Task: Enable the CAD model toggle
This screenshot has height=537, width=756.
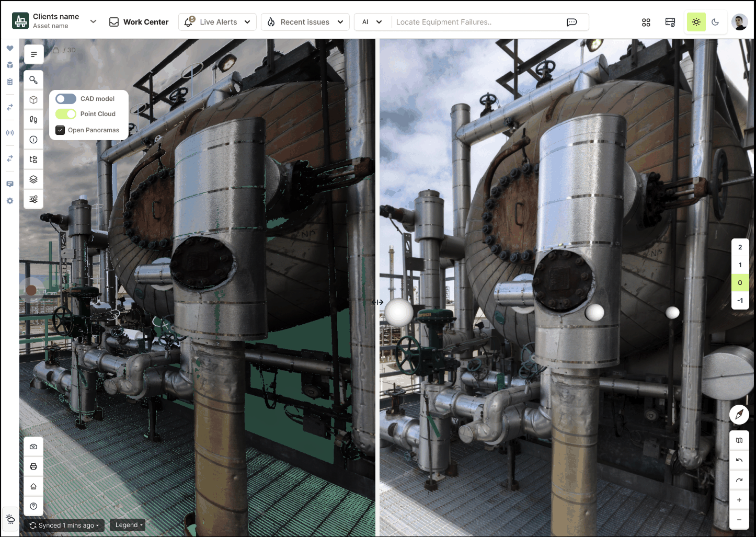Action: [66, 99]
